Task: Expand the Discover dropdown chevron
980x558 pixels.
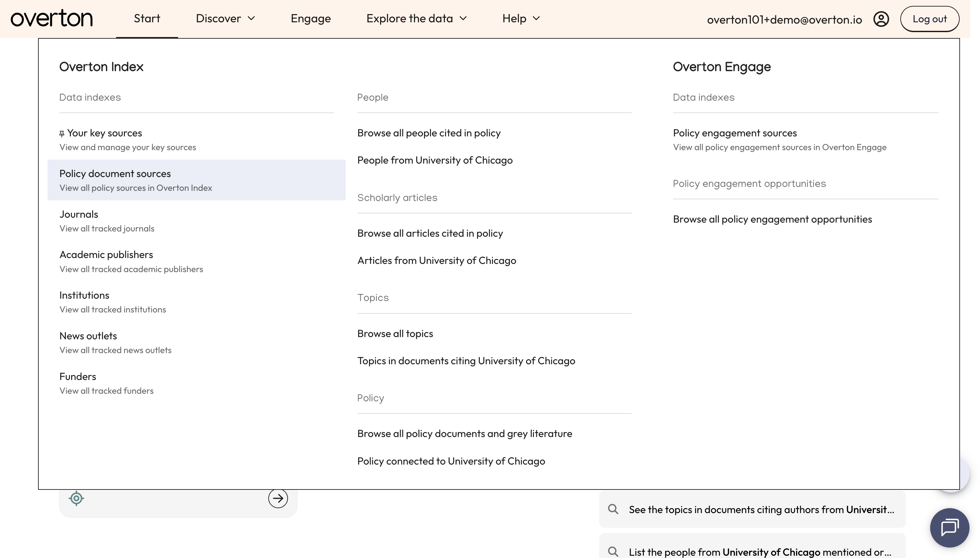Action: tap(252, 18)
